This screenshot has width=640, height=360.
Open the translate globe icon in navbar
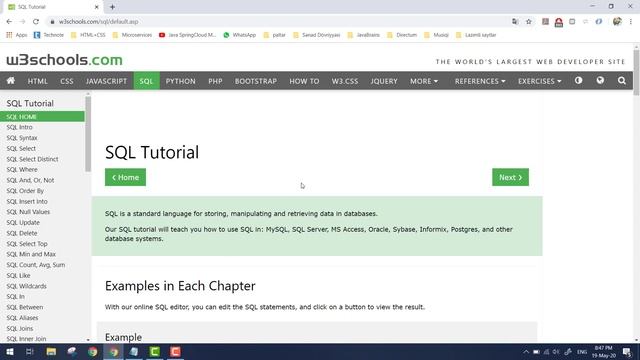point(600,80)
